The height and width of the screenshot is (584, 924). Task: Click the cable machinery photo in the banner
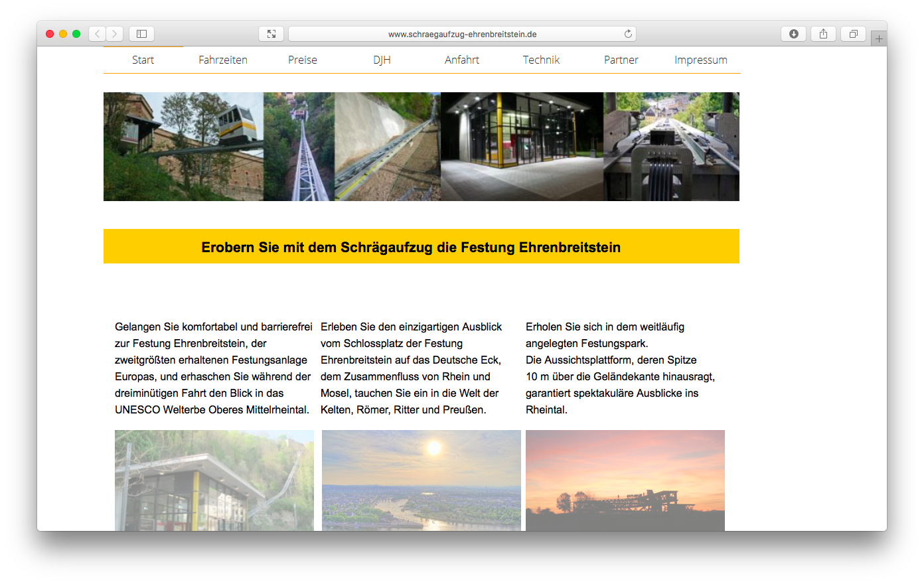click(671, 147)
